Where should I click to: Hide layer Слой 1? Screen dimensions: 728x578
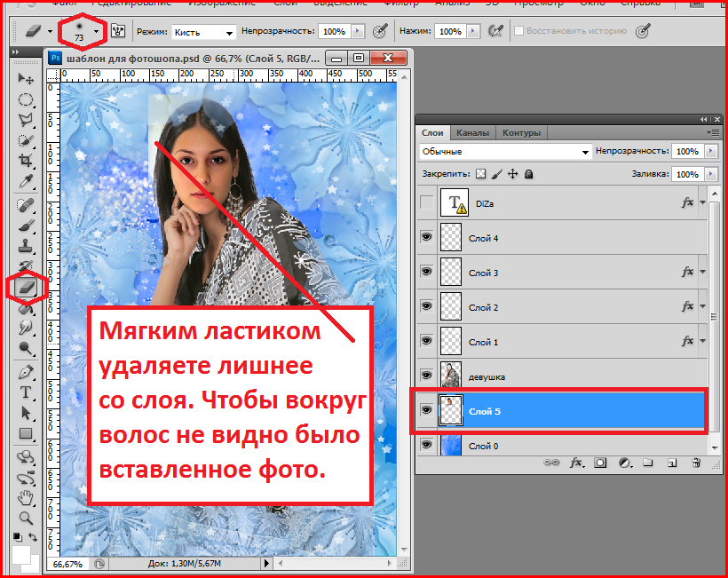point(426,341)
